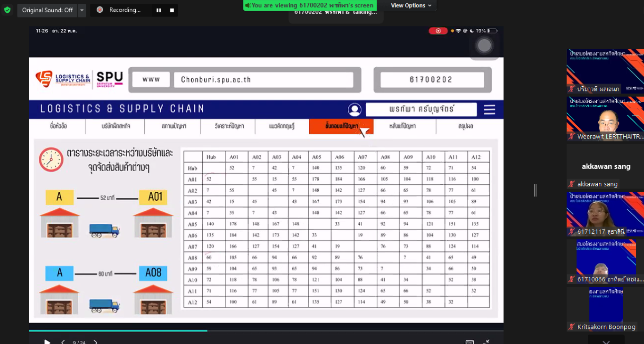Click the Weerawit LERTTHAITR participant video thumbnail

605,119
